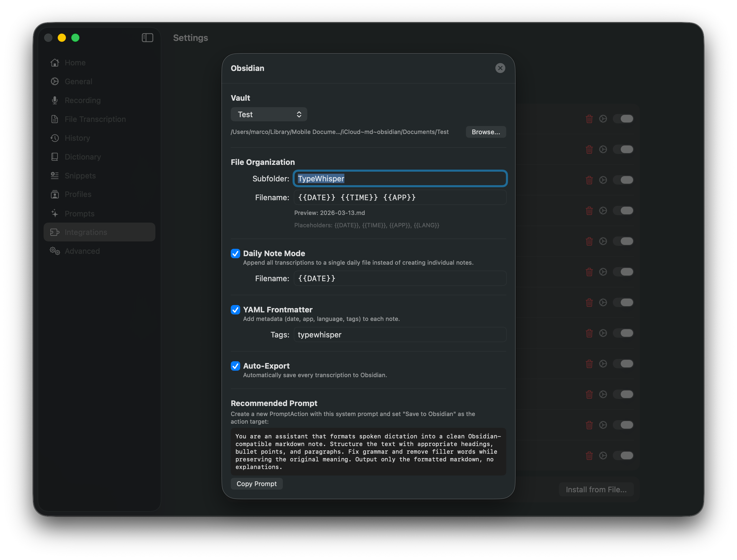
Task: Click the Tags input field containing typewhisper
Action: coord(400,335)
